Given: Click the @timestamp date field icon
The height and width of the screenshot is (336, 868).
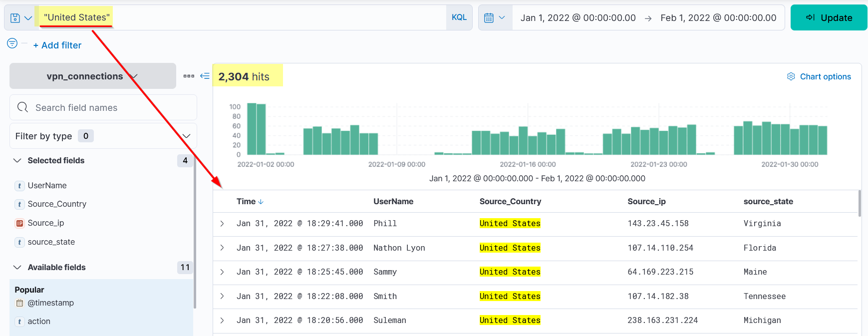Looking at the screenshot, I should [x=19, y=303].
